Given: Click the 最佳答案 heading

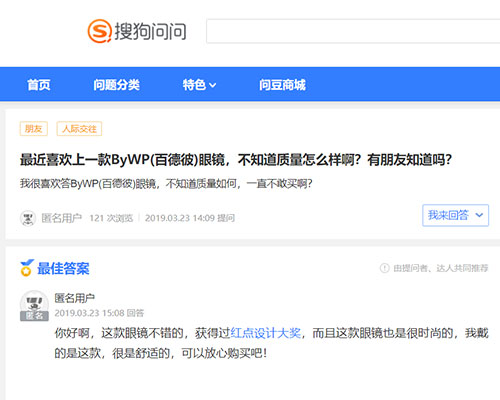Looking at the screenshot, I should click(63, 268).
